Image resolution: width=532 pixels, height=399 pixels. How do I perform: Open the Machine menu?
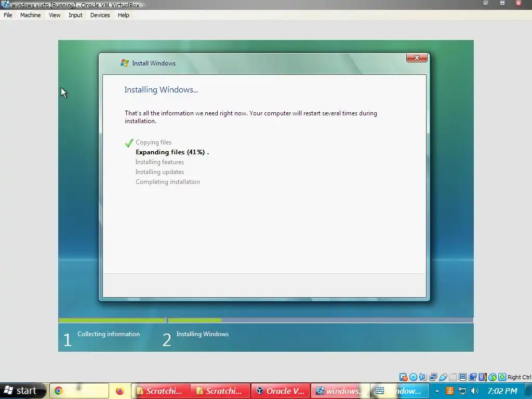30,15
